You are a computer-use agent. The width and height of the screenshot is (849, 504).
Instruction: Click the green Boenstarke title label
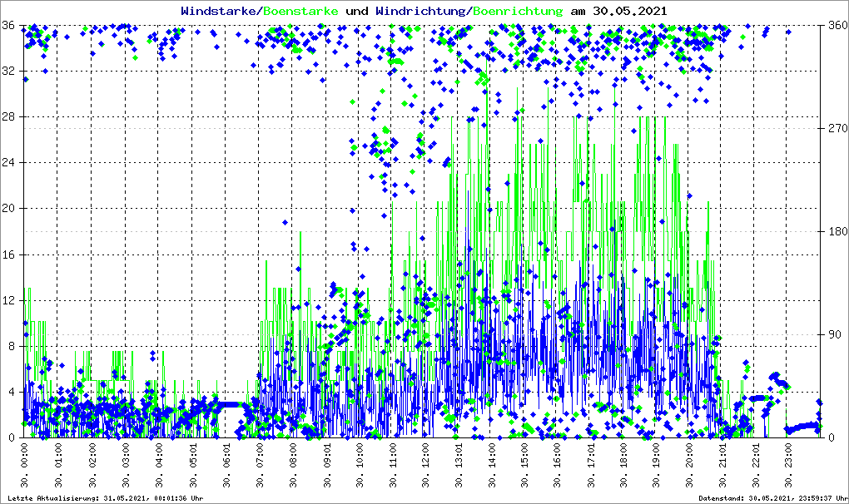click(x=300, y=12)
